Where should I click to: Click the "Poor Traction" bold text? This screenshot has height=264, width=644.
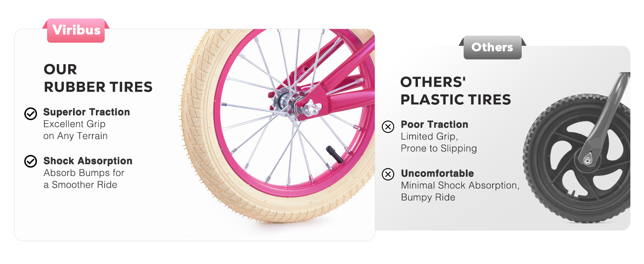434,125
